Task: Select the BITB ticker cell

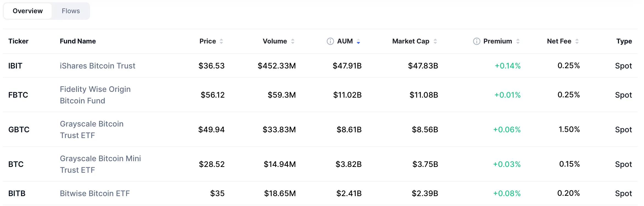Action: pos(17,193)
